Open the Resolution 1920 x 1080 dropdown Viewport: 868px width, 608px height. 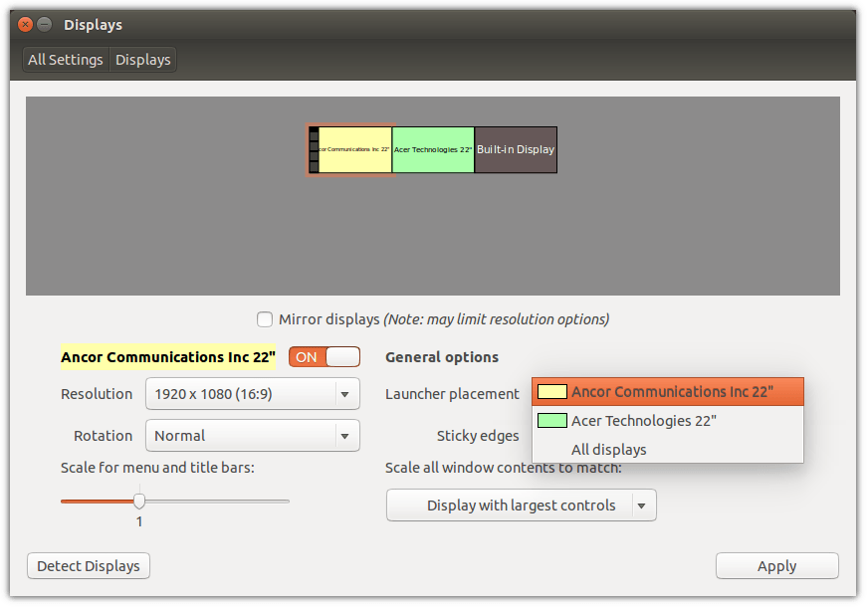[253, 394]
